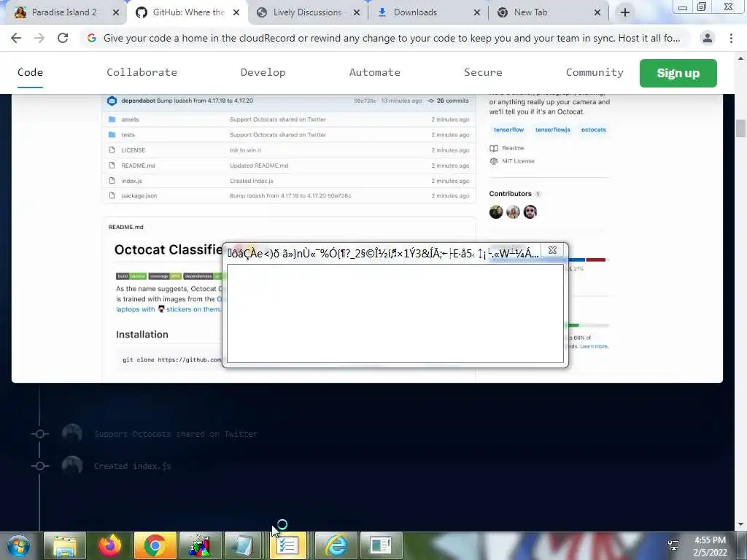Viewport: 747px width, 560px height.
Task: Open Chrome's three-dot menu
Action: 731,38
